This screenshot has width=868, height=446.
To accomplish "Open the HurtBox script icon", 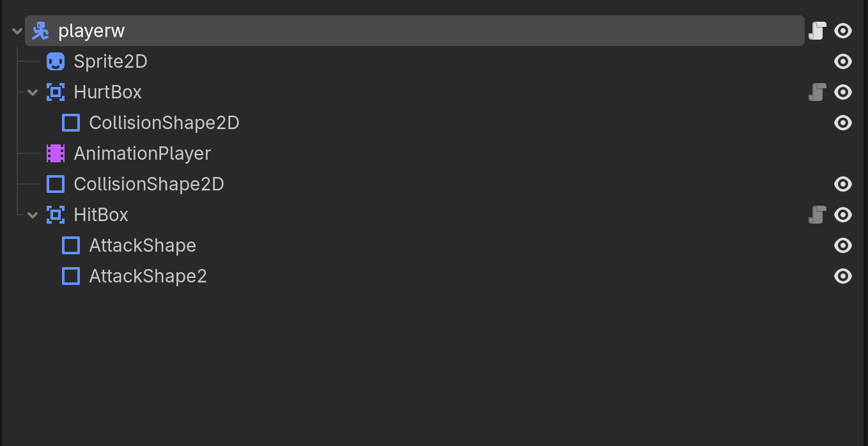I will [818, 92].
